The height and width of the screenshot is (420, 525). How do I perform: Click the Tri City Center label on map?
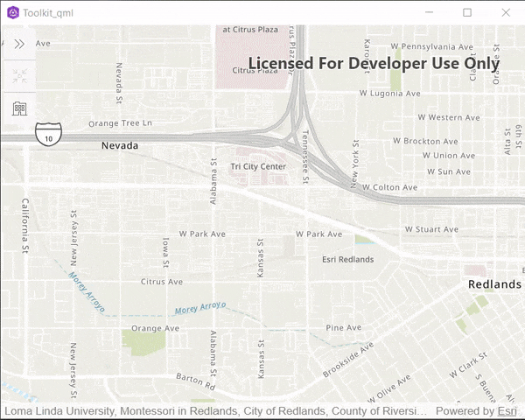pyautogui.click(x=258, y=166)
